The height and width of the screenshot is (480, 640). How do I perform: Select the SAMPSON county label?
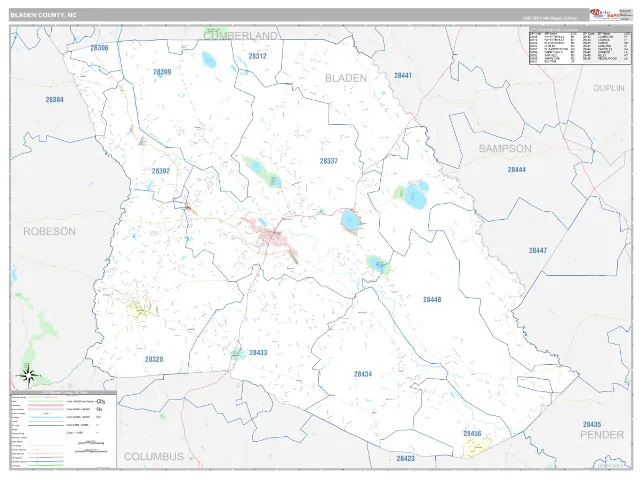(505, 149)
